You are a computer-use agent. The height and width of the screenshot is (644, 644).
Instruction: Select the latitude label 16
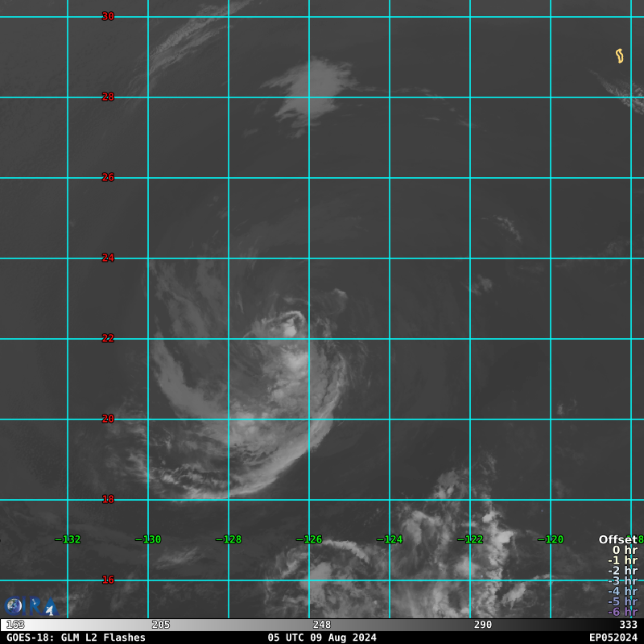(108, 580)
